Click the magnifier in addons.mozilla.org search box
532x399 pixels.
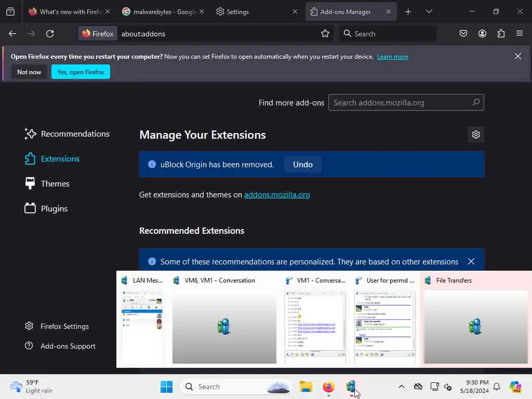476,102
